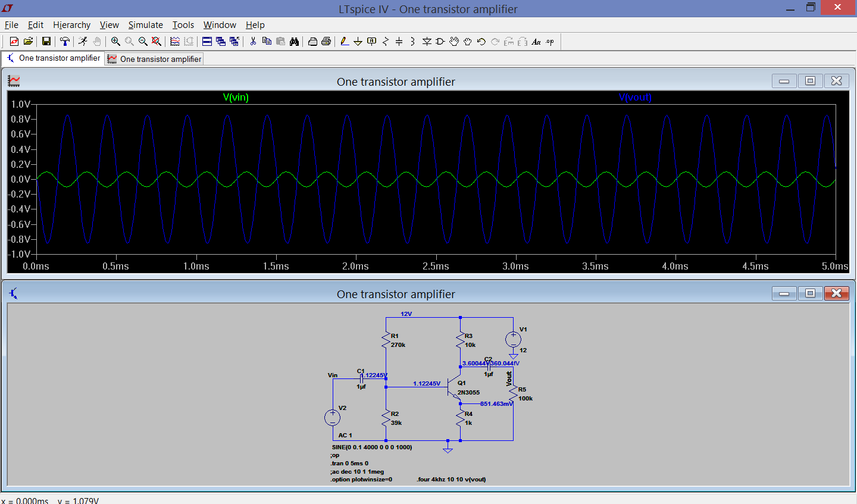Click resistor R1 270k label
This screenshot has height=504, width=857.
[x=398, y=340]
